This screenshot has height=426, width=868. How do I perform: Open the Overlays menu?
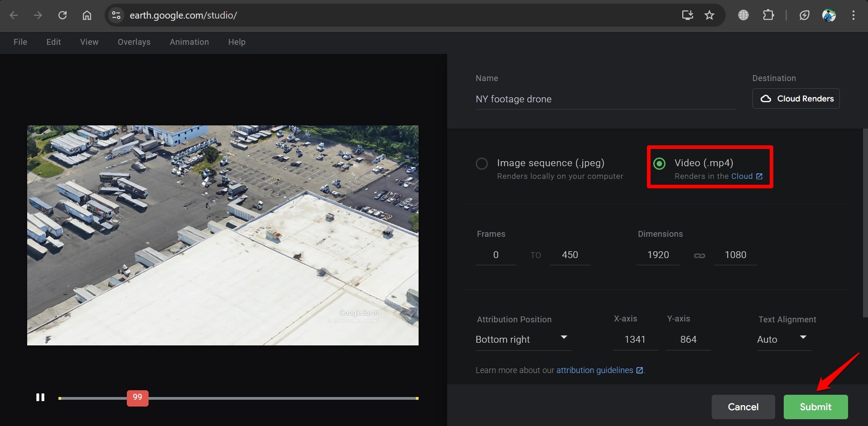134,42
